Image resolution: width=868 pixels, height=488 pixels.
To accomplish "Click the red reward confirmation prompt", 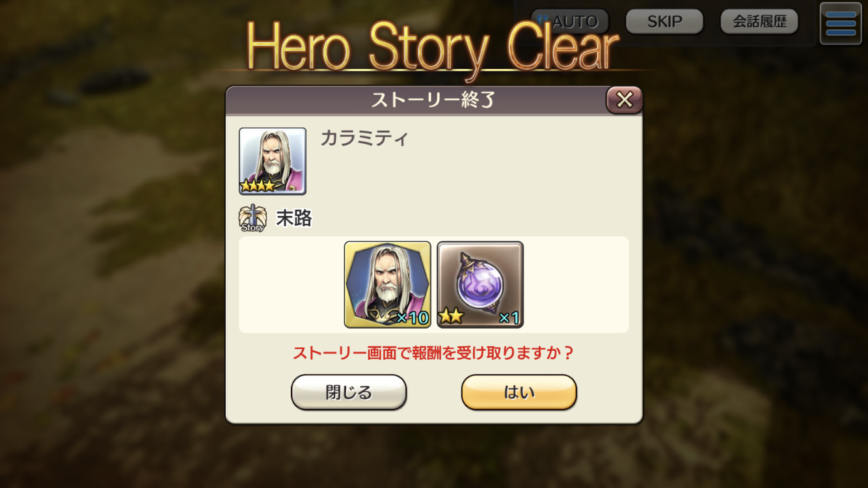I will (x=433, y=353).
